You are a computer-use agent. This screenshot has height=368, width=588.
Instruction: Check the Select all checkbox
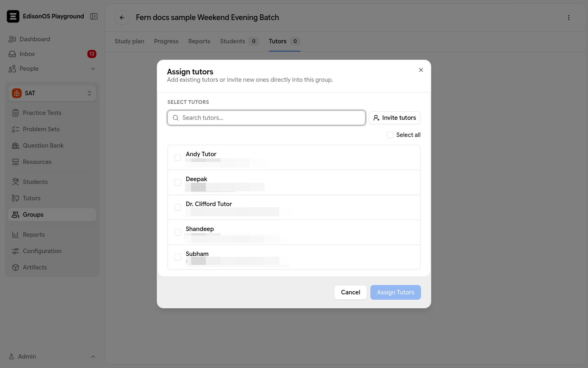coord(390,135)
